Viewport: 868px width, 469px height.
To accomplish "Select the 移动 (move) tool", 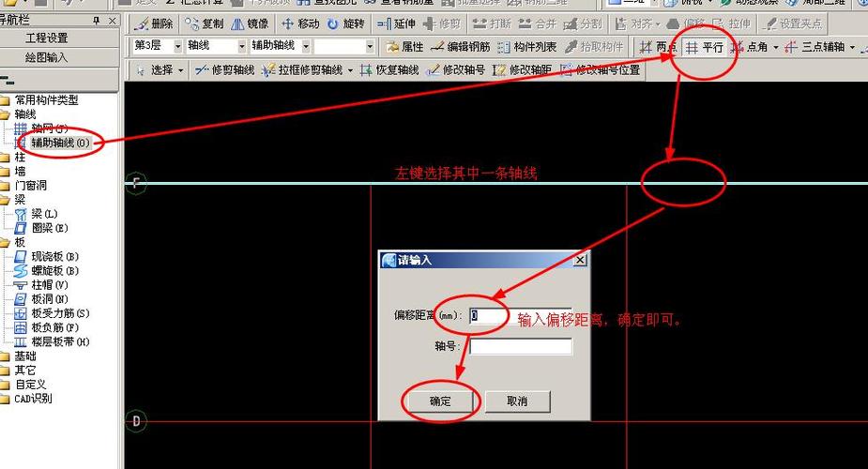I will pyautogui.click(x=300, y=23).
